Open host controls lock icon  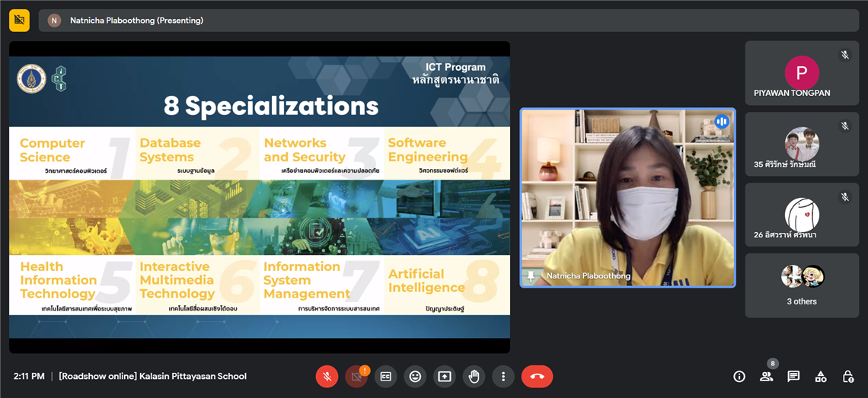tap(848, 376)
